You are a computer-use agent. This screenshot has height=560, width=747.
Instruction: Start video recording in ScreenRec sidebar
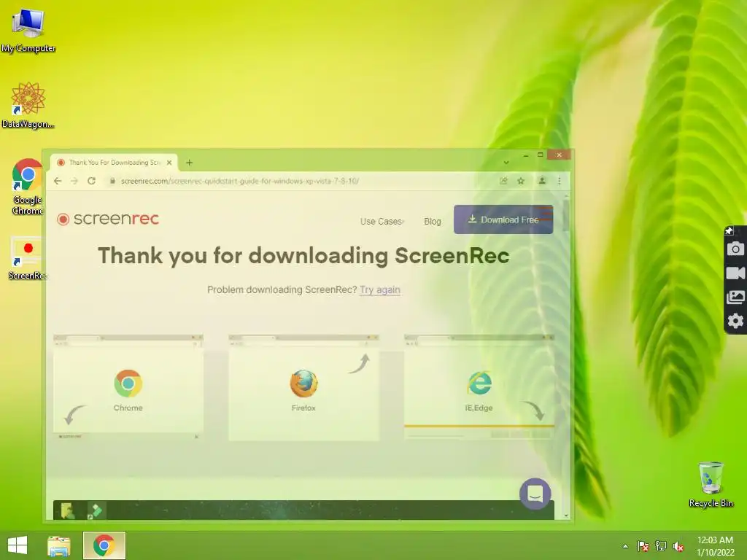(735, 273)
